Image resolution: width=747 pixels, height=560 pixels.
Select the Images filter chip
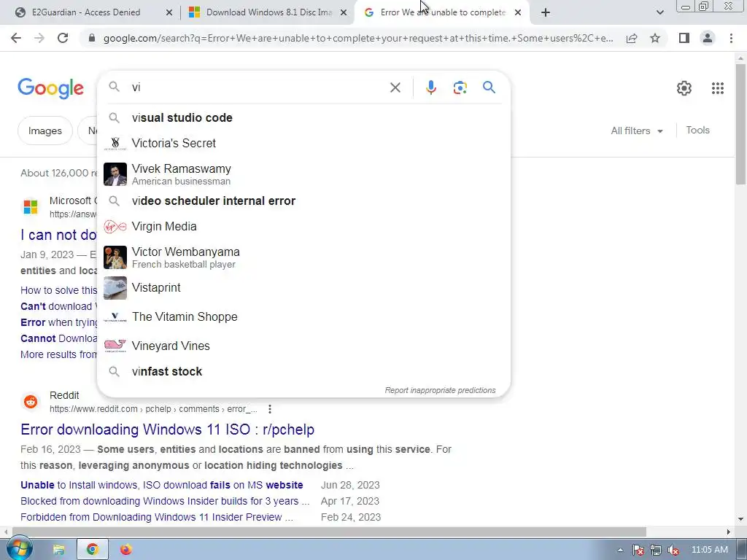pos(44,131)
